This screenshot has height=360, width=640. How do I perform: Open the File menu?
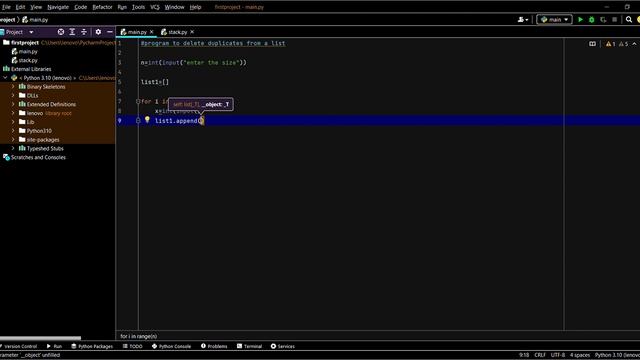tap(6, 7)
